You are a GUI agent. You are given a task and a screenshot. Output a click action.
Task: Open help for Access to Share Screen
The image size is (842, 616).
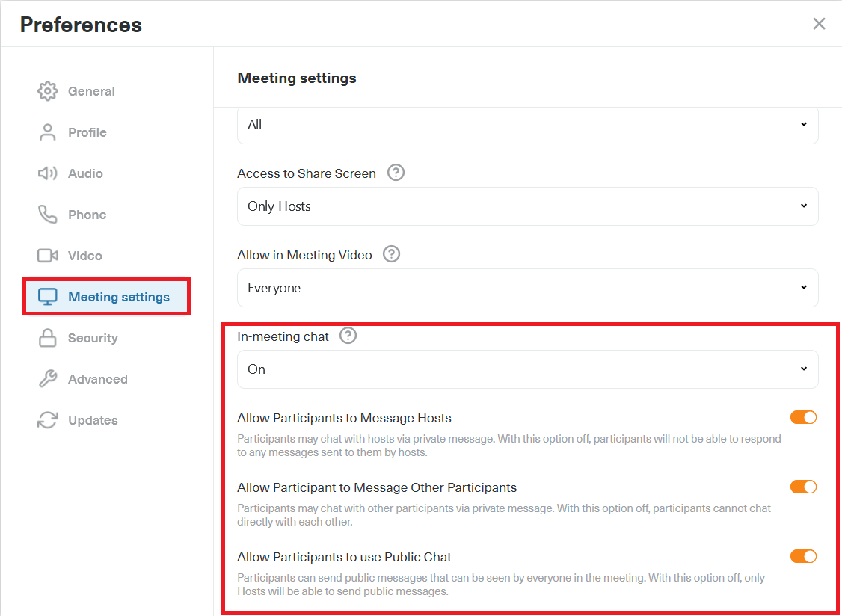[396, 173]
